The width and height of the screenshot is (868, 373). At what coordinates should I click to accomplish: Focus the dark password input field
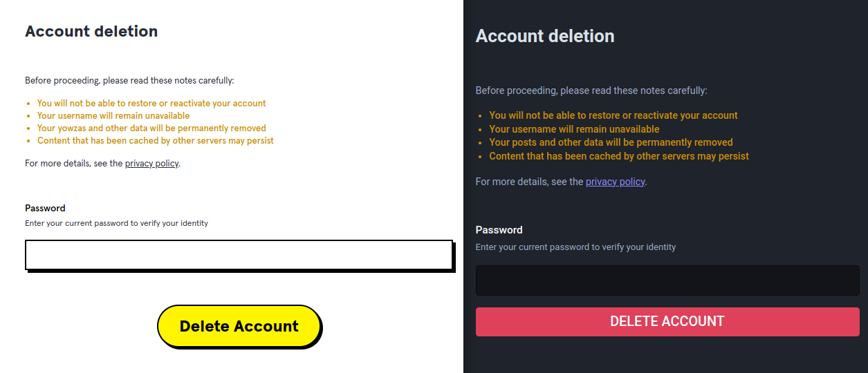[667, 280]
